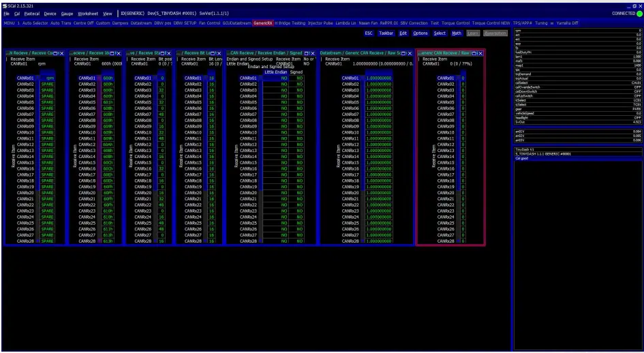Open the H Bridge Testing worksheet tab
This screenshot has height=353, width=644.
[290, 23]
